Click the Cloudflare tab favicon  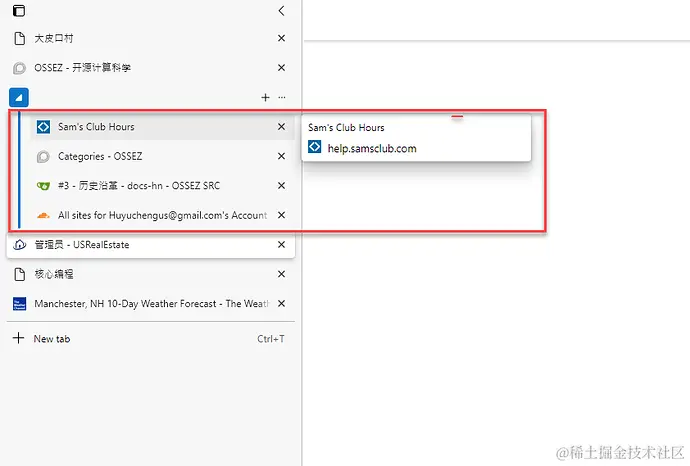[x=43, y=216]
